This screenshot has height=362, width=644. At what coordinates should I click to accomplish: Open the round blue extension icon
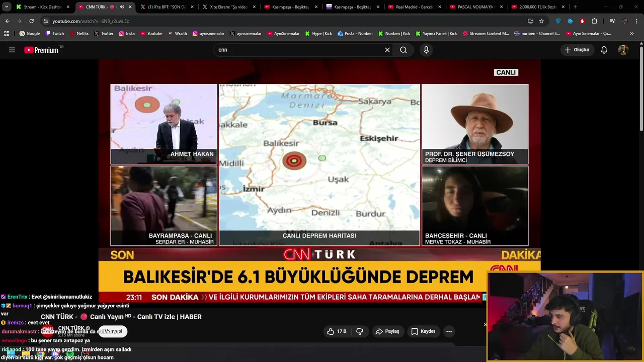[570, 21]
